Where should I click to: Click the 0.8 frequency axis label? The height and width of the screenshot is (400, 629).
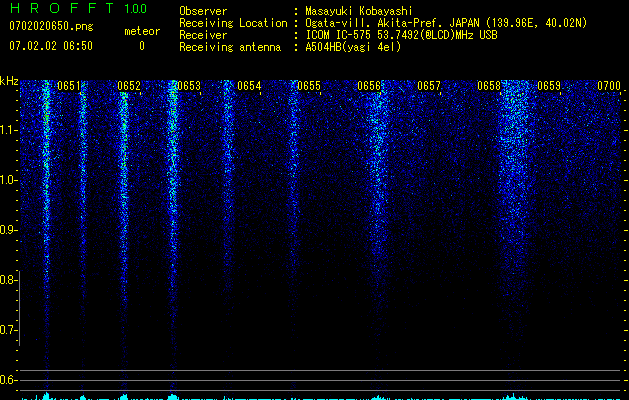7,280
